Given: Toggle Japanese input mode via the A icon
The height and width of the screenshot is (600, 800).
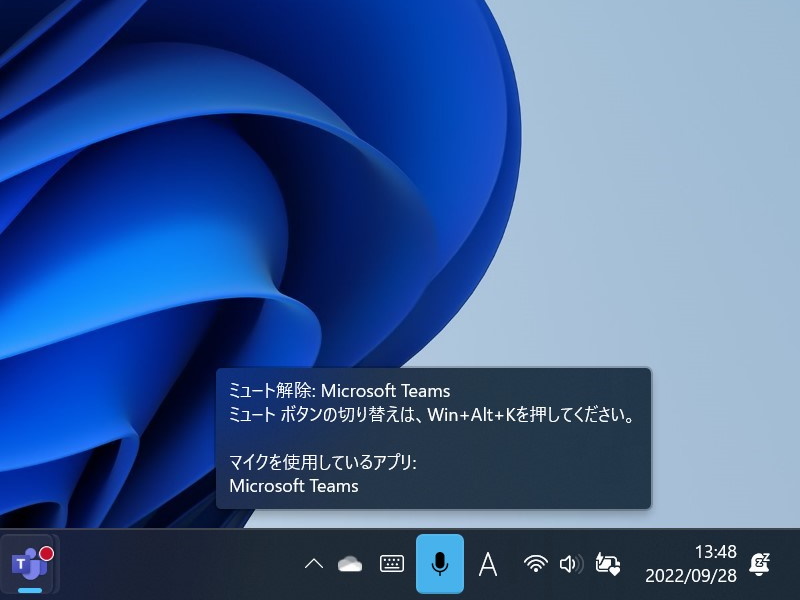Looking at the screenshot, I should tap(488, 563).
